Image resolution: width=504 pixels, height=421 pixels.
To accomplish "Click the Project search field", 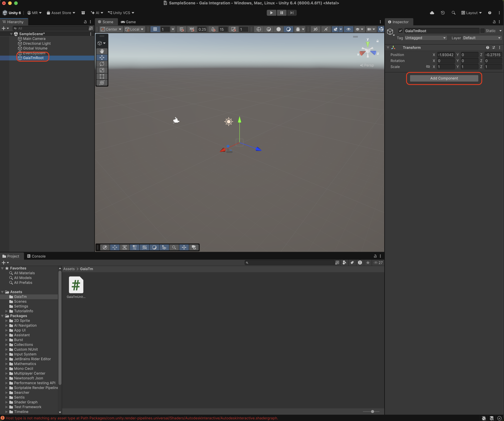I will pos(290,263).
